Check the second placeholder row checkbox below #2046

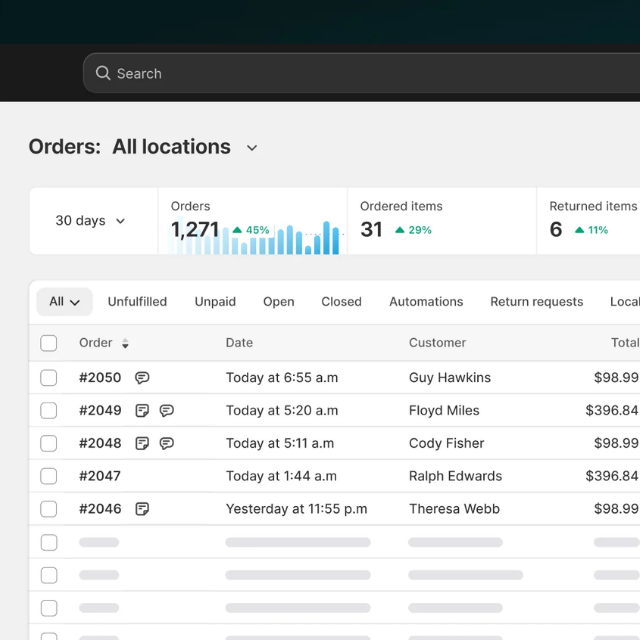click(x=49, y=575)
